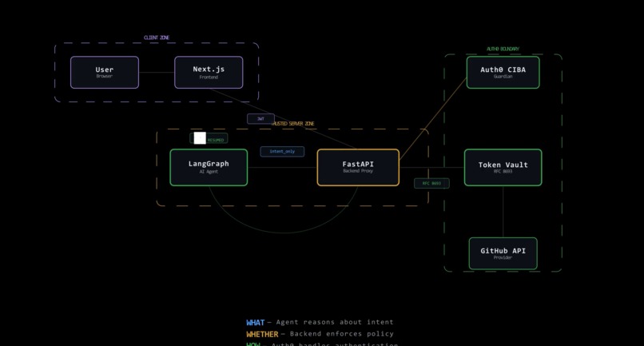
Task: Click the AUTH0 BOUNDARY label
Action: pos(503,49)
